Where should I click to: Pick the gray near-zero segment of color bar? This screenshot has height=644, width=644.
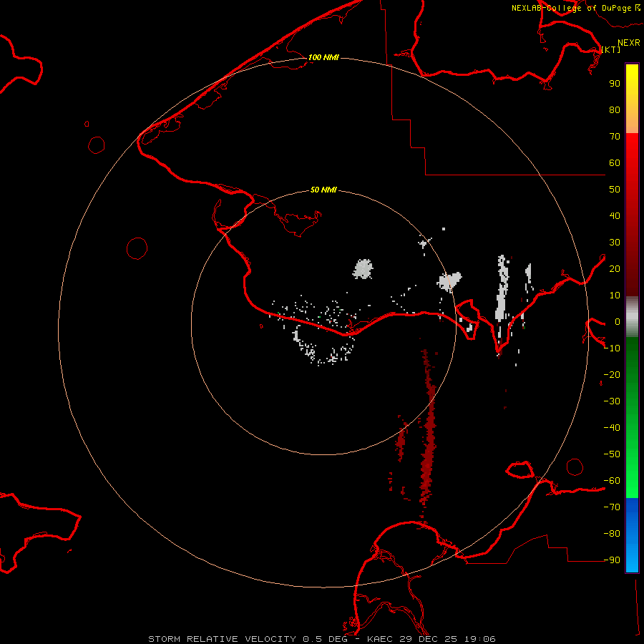point(632,317)
